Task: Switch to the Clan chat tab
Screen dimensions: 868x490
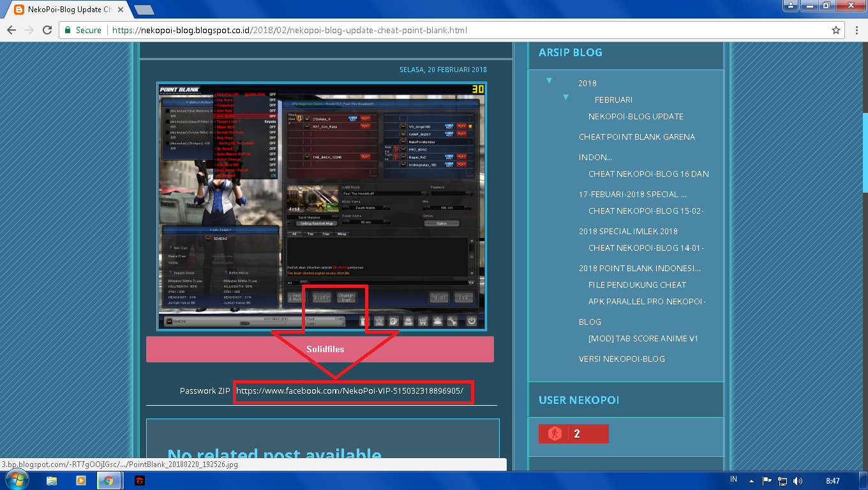Action: [x=325, y=234]
